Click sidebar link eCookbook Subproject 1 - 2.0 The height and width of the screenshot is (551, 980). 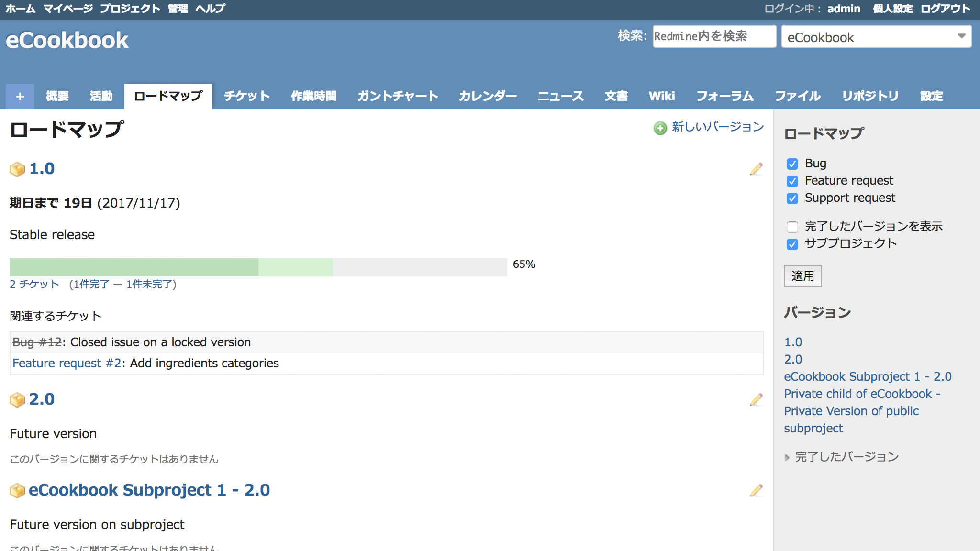coord(868,376)
